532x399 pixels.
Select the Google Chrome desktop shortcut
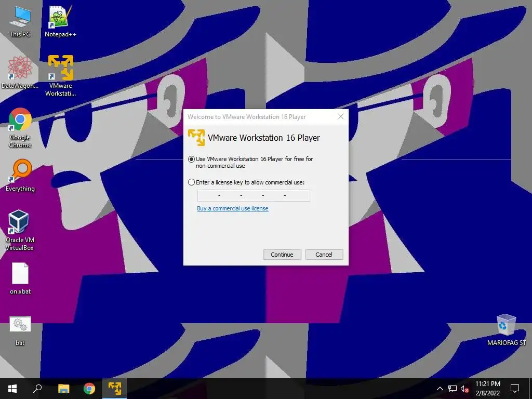20,128
